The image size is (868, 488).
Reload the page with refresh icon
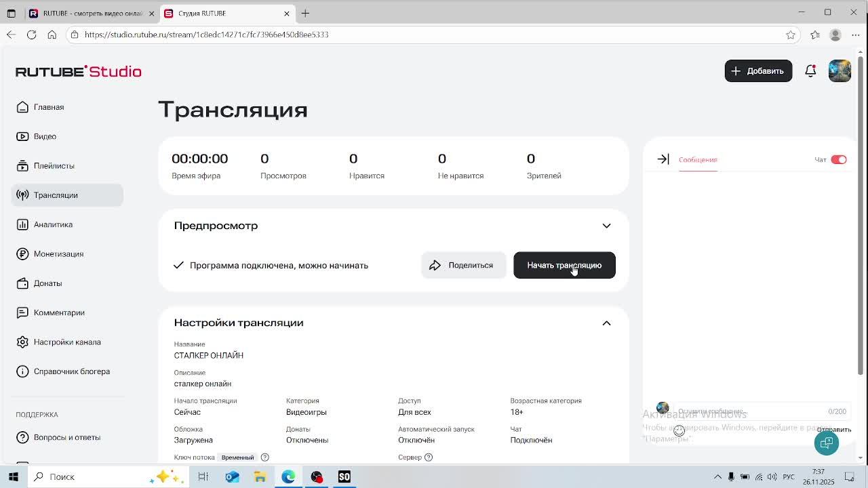[31, 35]
